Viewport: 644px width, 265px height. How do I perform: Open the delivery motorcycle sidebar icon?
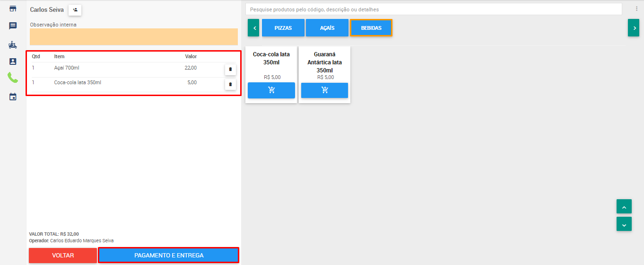[13, 44]
